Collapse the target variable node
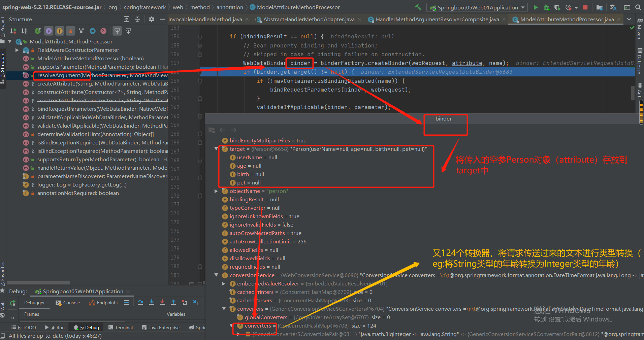Viewport: 644px width, 340px height. pos(216,149)
